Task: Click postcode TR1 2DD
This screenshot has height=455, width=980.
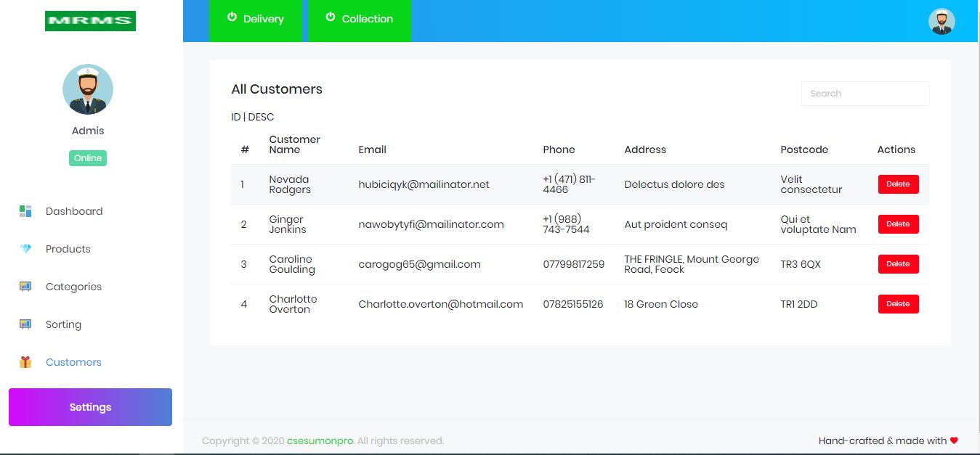Action: [x=799, y=304]
